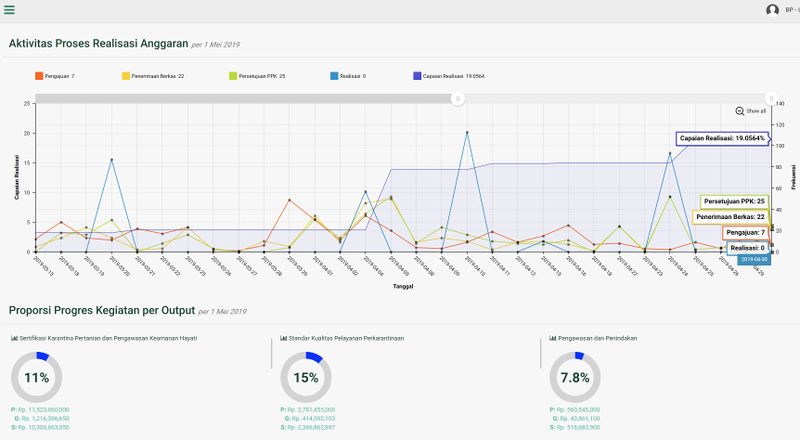Screen dimensions: 800x440
Task: Toggle the Pengajuan legend swatch
Action: click(39, 76)
